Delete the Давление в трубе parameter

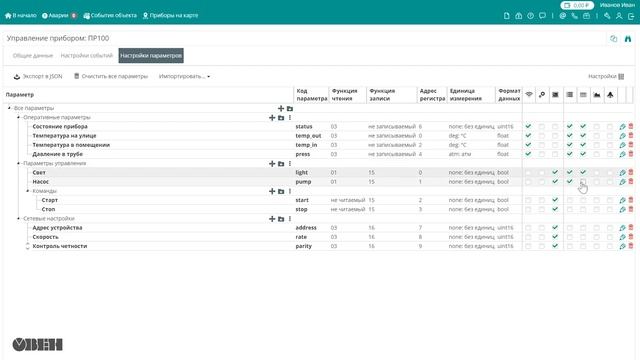(x=631, y=154)
